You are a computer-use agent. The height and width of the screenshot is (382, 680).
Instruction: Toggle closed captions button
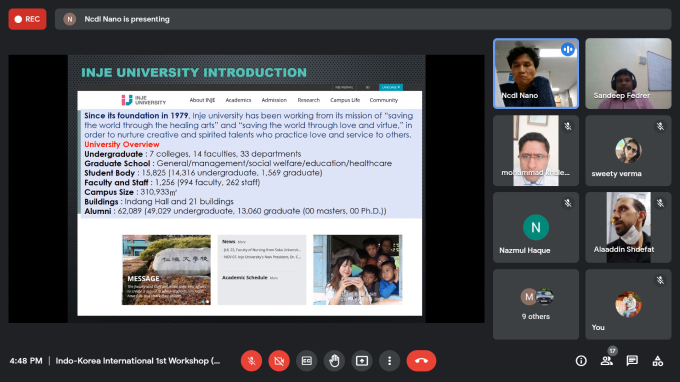point(307,361)
